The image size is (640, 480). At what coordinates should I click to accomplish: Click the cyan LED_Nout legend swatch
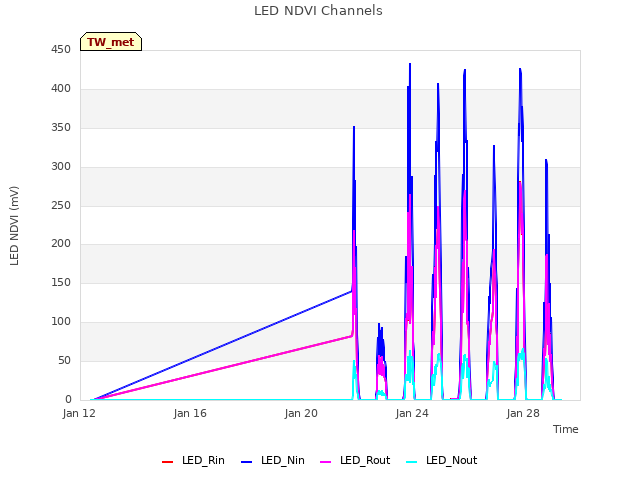(x=412, y=462)
